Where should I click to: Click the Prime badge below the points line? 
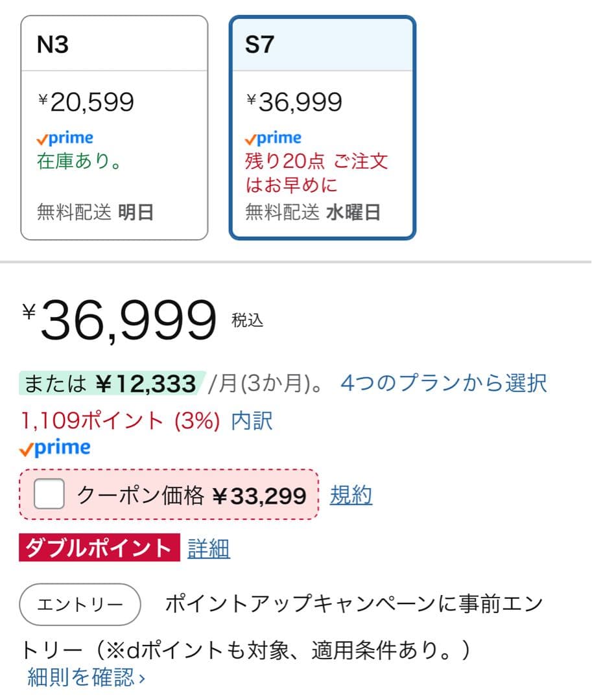[x=55, y=447]
